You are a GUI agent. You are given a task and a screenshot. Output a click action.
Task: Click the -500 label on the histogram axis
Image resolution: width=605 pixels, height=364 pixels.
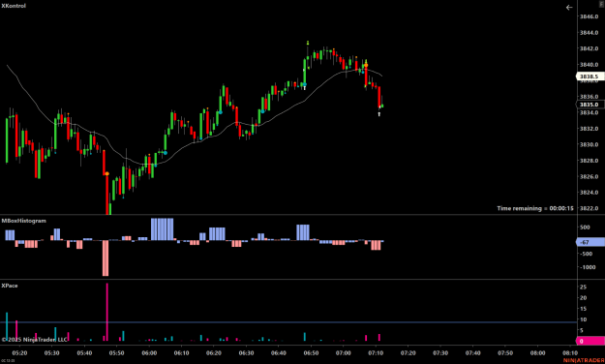click(586, 254)
